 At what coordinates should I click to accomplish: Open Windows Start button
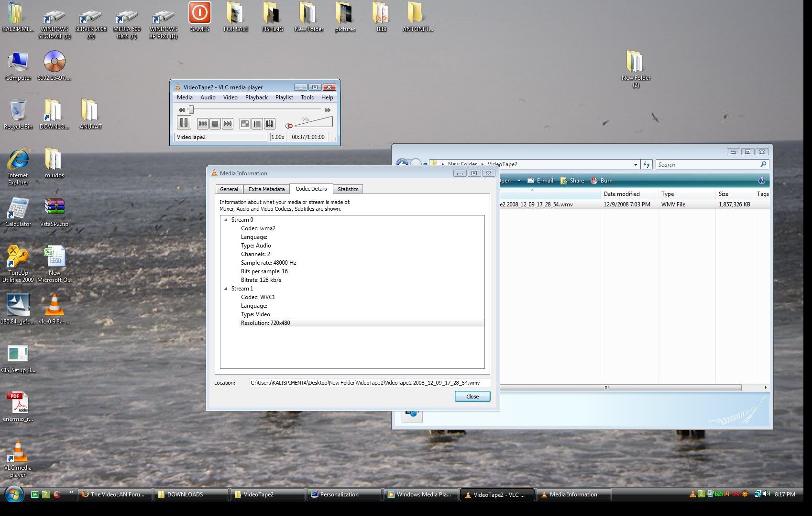click(x=14, y=494)
